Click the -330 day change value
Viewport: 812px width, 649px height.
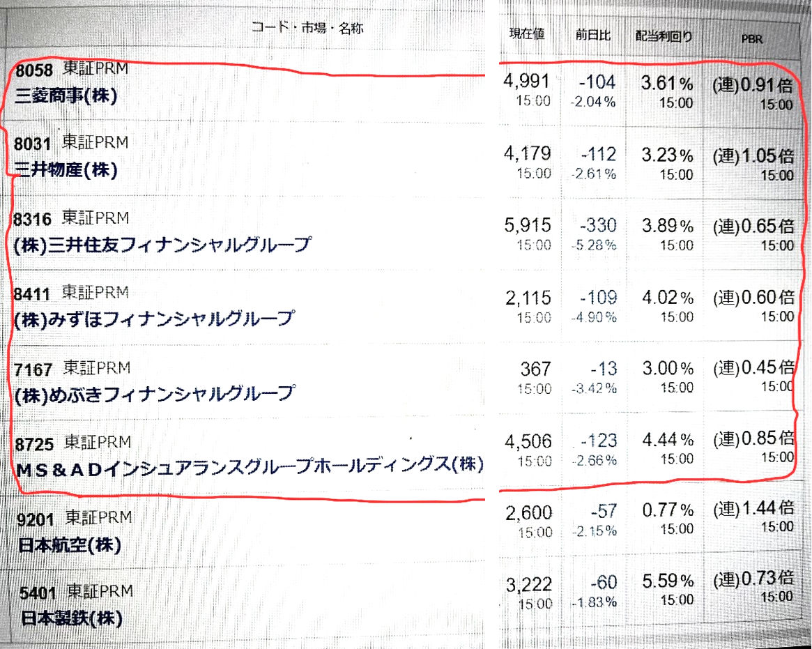(x=597, y=225)
